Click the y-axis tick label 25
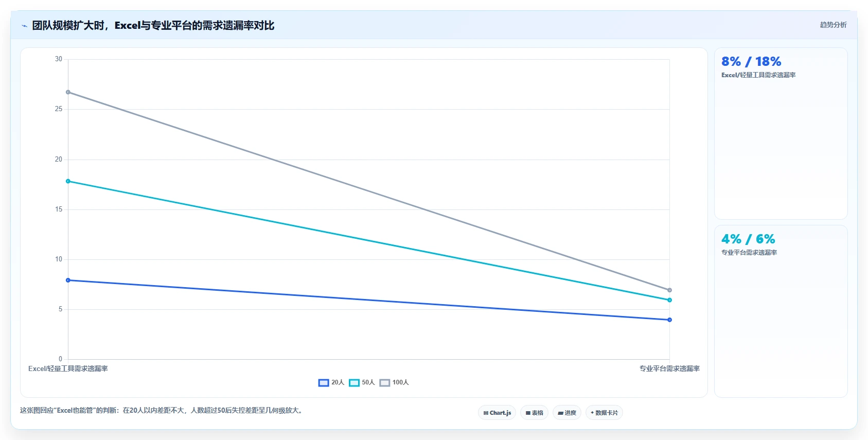Viewport: 868px width, 440px height. point(59,109)
